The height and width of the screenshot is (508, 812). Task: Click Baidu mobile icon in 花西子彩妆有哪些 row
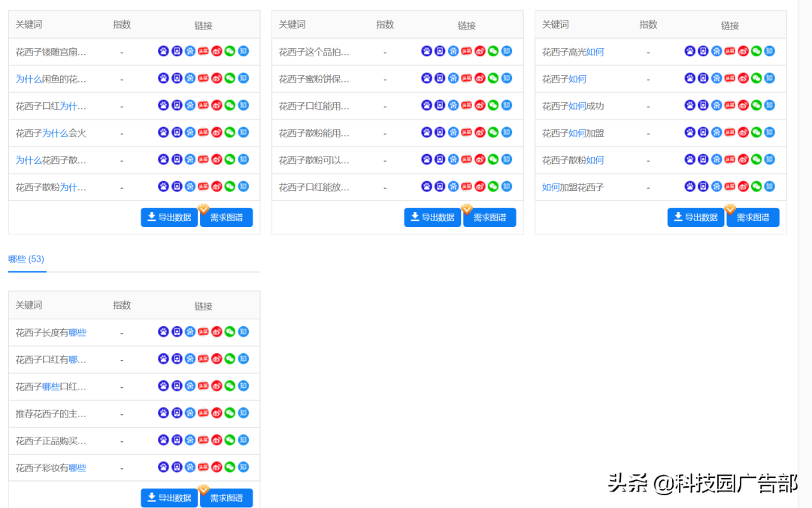point(177,467)
